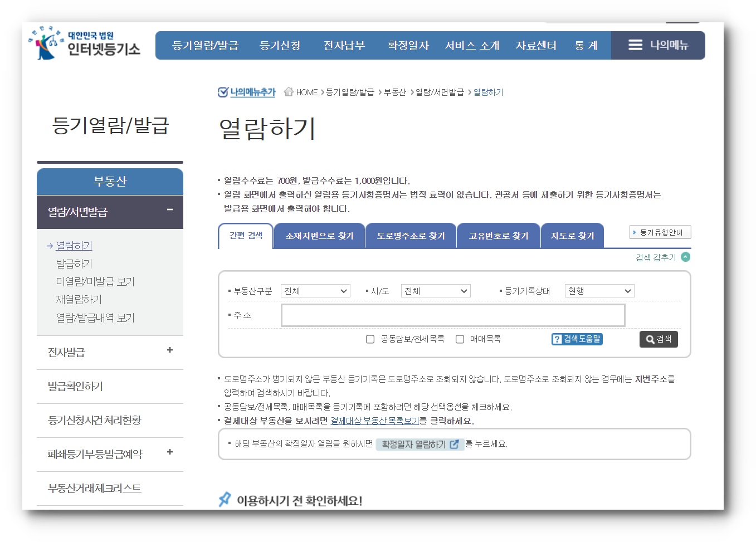The width and height of the screenshot is (756, 542).
Task: Open 확정일자 열람하기 external link
Action: click(x=421, y=444)
